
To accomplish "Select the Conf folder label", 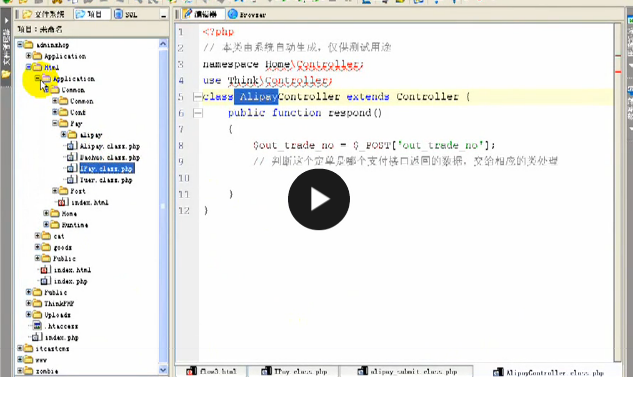I will pos(78,112).
